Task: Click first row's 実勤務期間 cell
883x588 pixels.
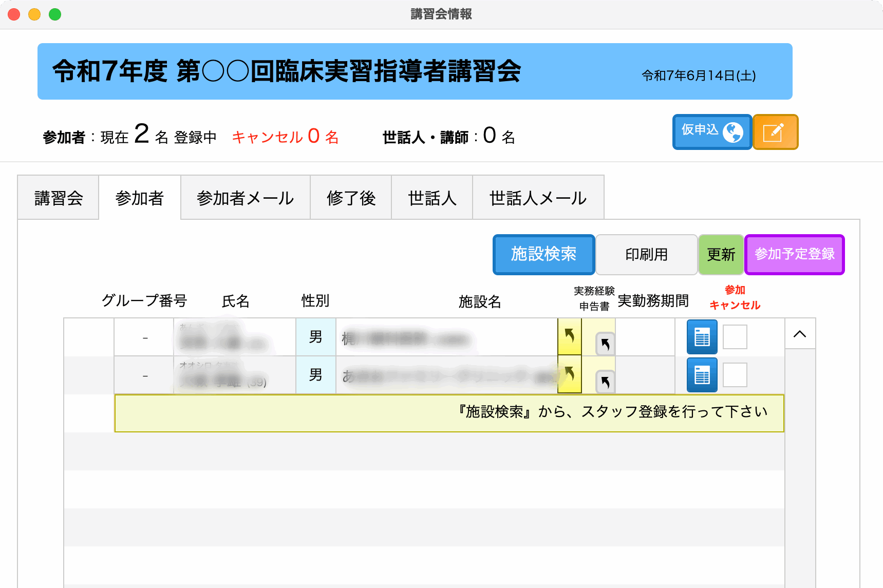Action: click(x=645, y=337)
